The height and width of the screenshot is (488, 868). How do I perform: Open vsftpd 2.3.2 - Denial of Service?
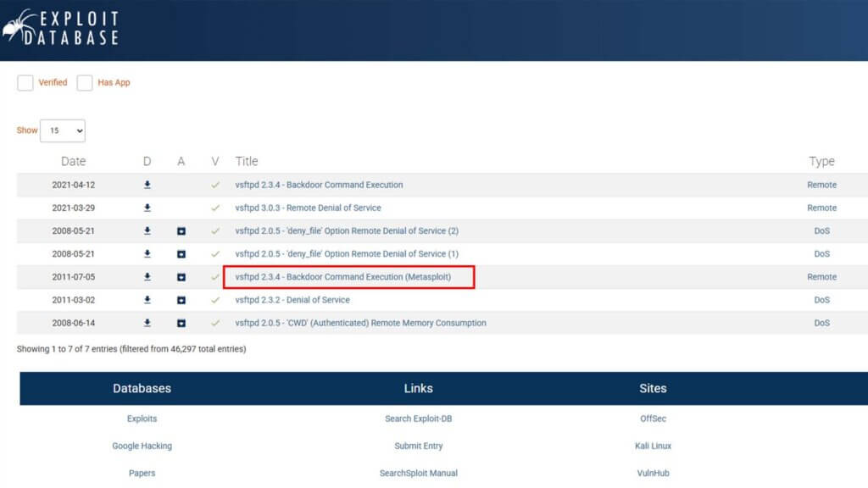292,300
